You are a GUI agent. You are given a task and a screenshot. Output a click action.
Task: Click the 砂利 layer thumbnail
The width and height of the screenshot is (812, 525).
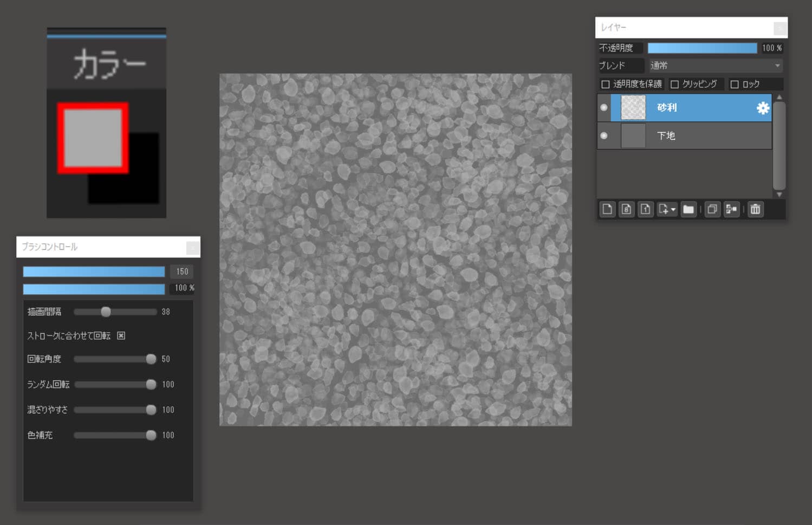coord(633,107)
